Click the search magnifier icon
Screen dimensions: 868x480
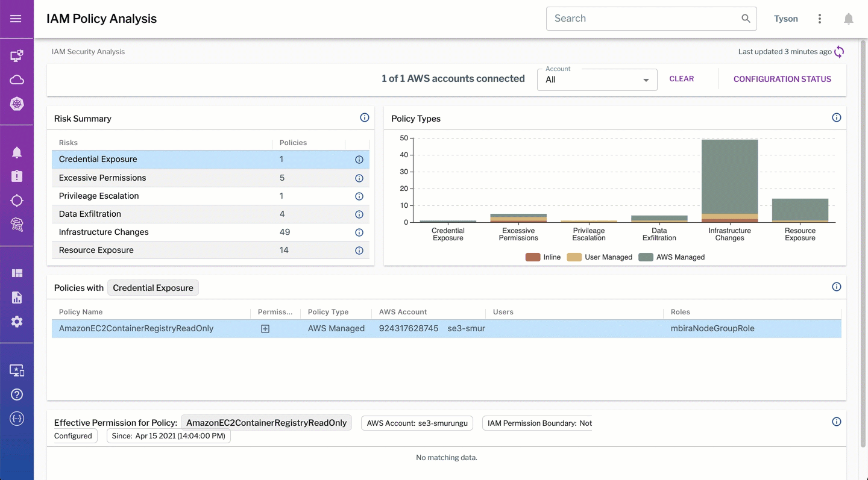[x=746, y=19]
